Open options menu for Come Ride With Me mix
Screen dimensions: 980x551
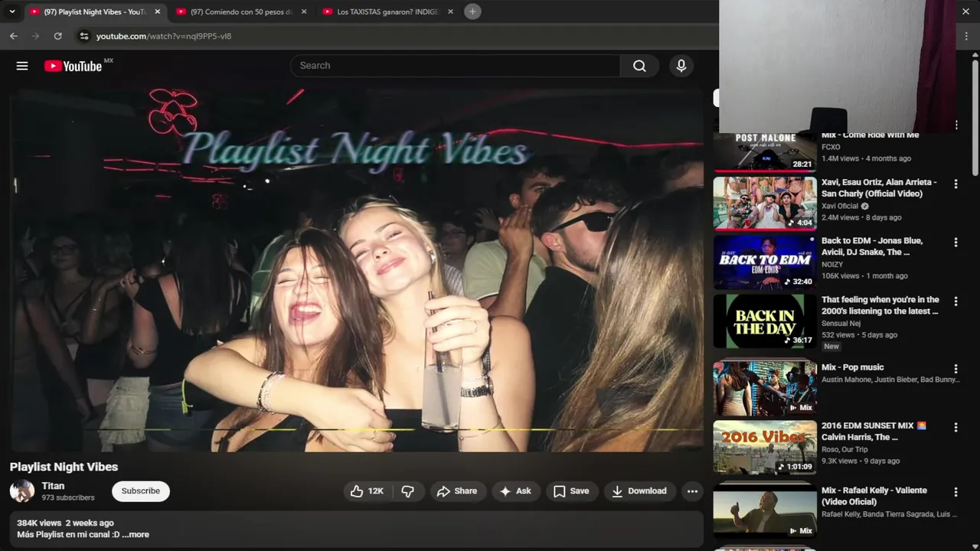[955, 125]
